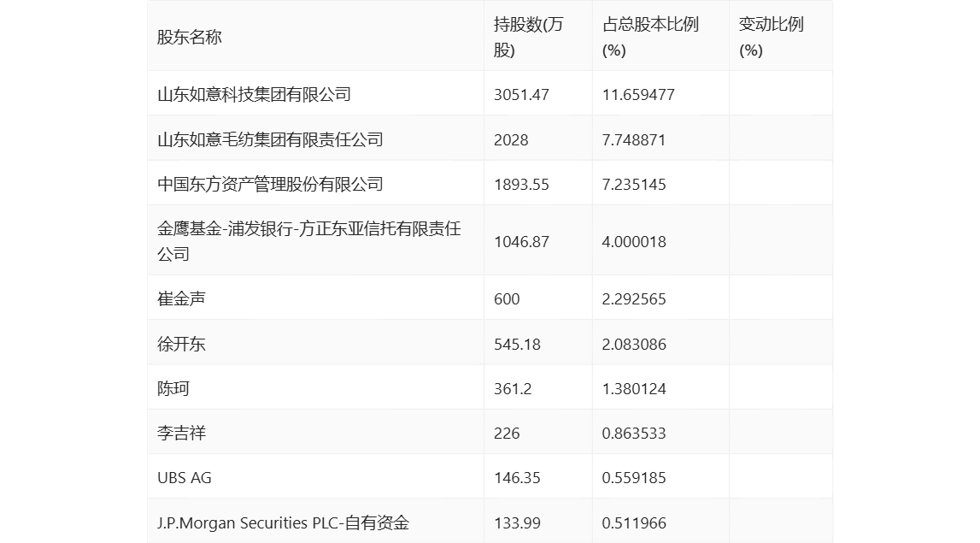This screenshot has height=543, width=980.
Task: Click the shareholder name 陈珂
Action: [173, 388]
